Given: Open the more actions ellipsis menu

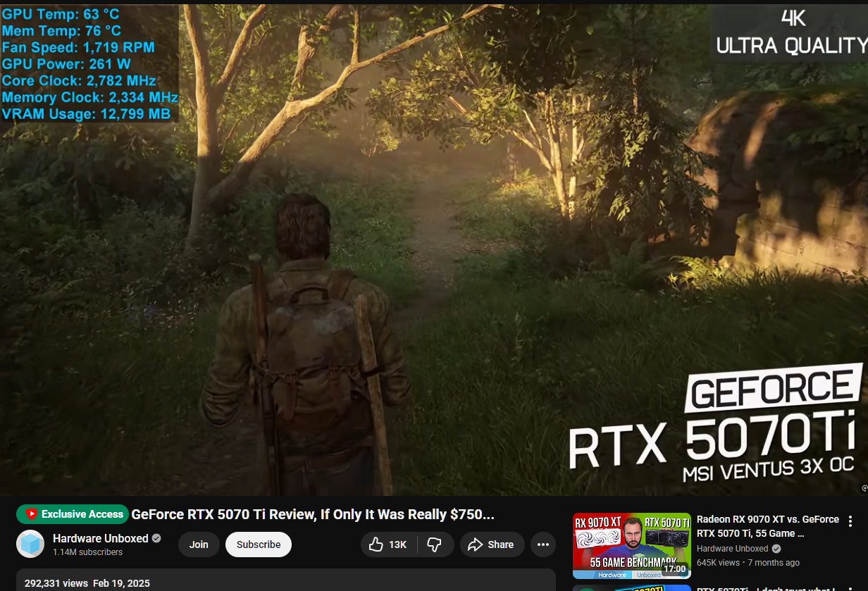Looking at the screenshot, I should 542,545.
